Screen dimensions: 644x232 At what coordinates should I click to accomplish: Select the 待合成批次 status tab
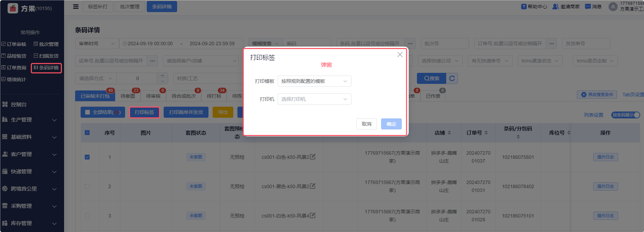(x=184, y=96)
